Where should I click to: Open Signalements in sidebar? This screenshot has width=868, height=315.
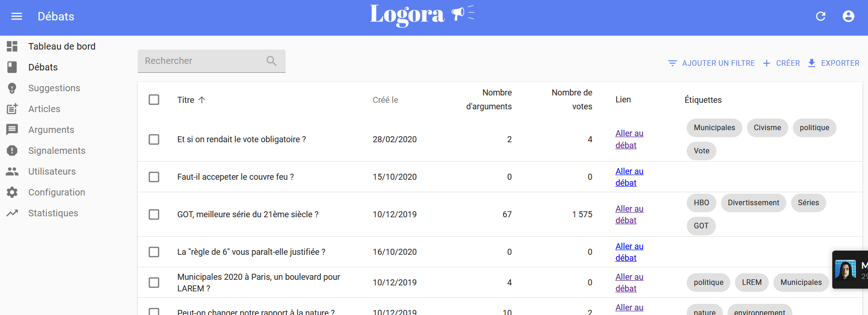tap(57, 151)
